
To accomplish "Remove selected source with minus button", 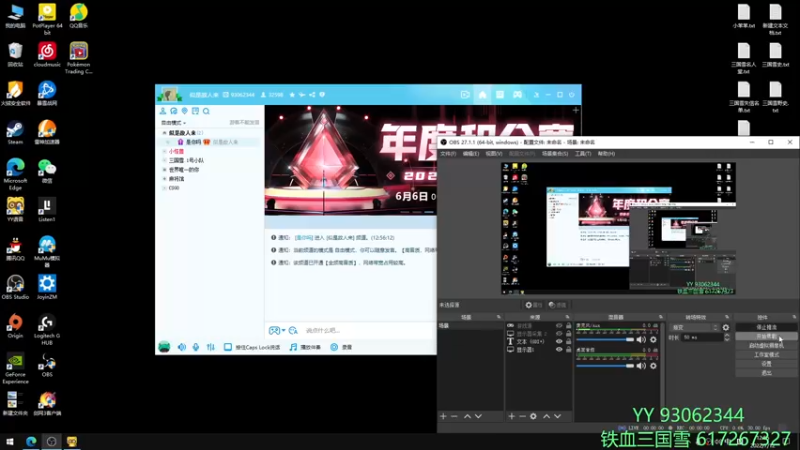I will [522, 416].
